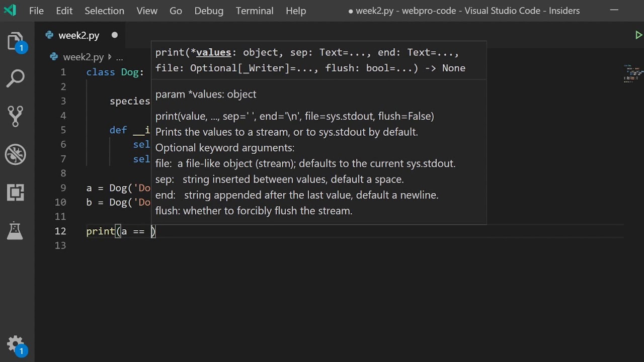Screen dimensions: 644x362
Task: Click the VS Code logo icon
Action: coord(10,11)
